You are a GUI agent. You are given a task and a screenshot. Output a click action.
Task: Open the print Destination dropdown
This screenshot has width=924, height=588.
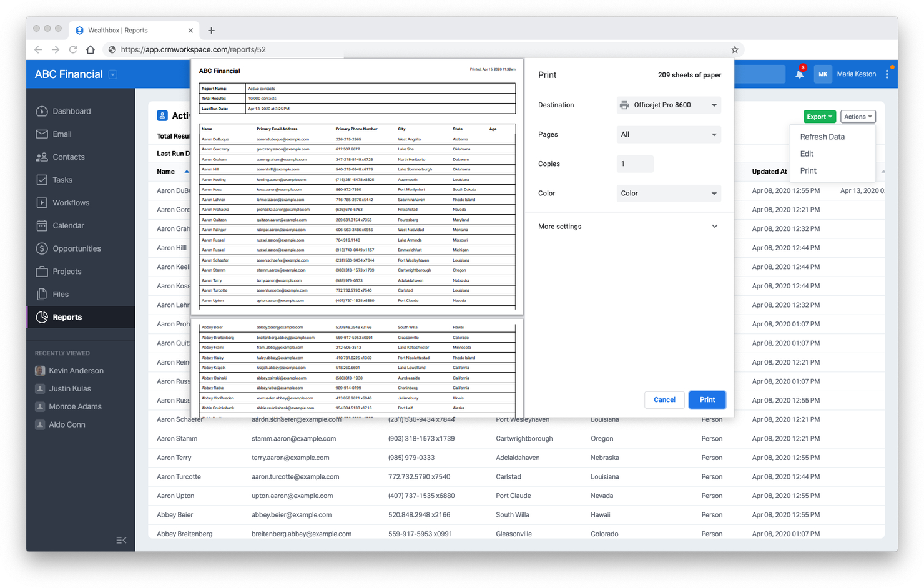click(x=668, y=104)
